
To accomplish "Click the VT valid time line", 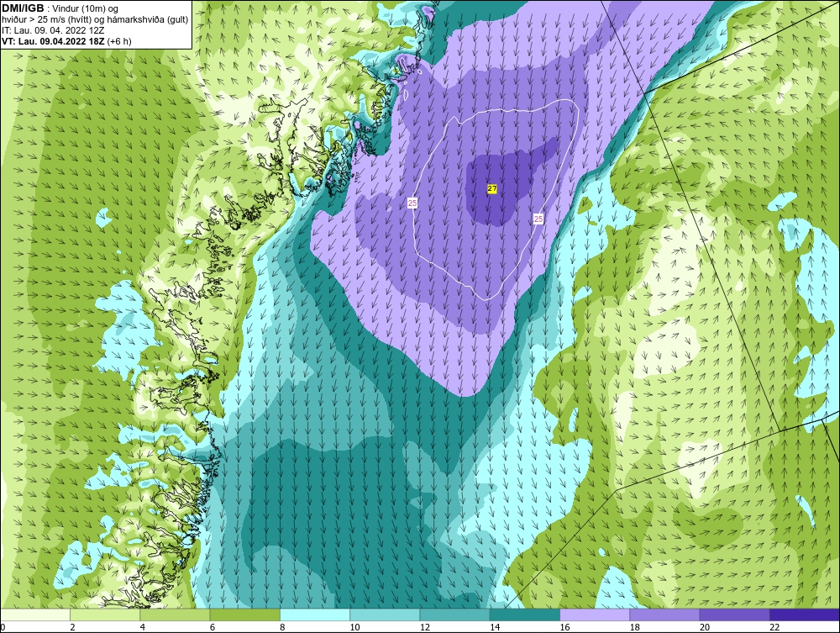I will tap(66, 41).
